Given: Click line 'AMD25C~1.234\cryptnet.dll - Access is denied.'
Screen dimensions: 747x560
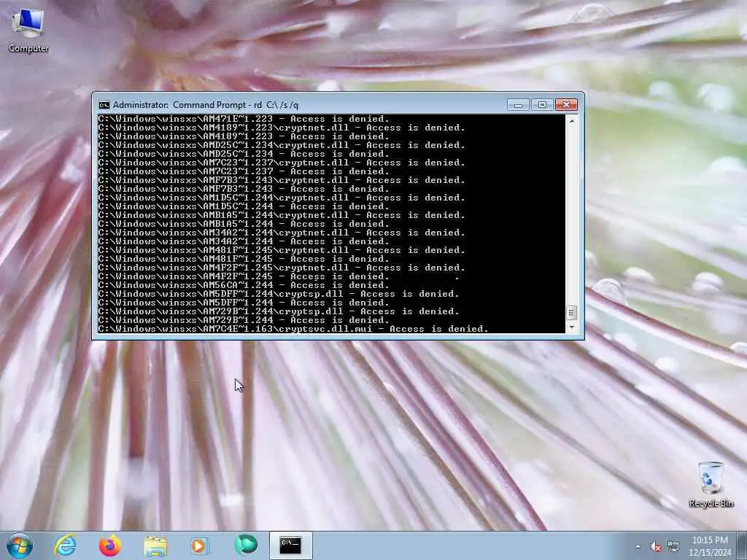Looking at the screenshot, I should click(282, 145).
